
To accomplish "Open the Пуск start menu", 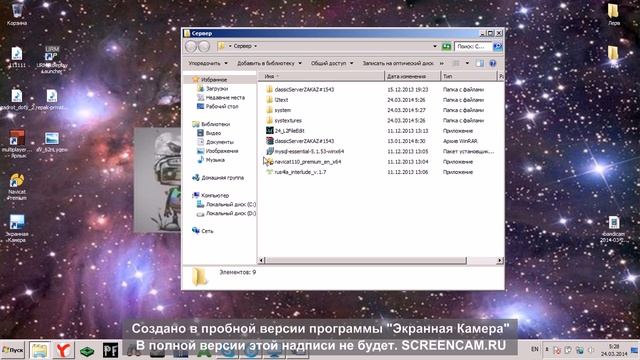I will pyautogui.click(x=13, y=350).
